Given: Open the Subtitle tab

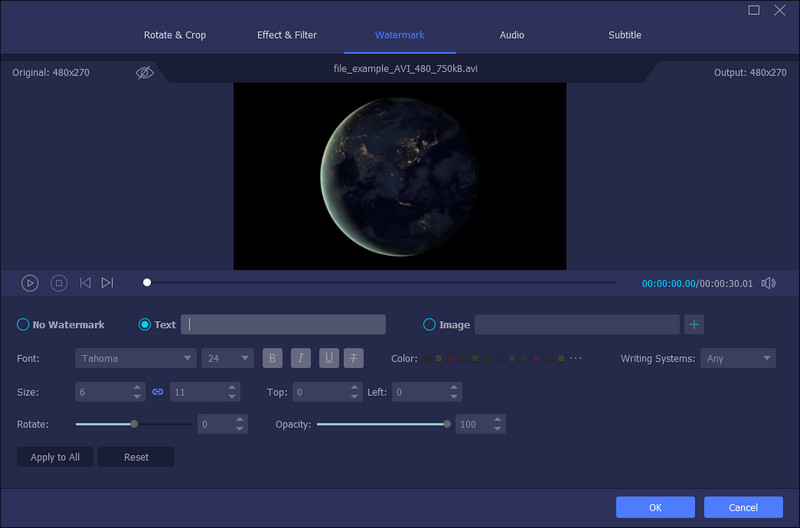Looking at the screenshot, I should pyautogui.click(x=625, y=35).
